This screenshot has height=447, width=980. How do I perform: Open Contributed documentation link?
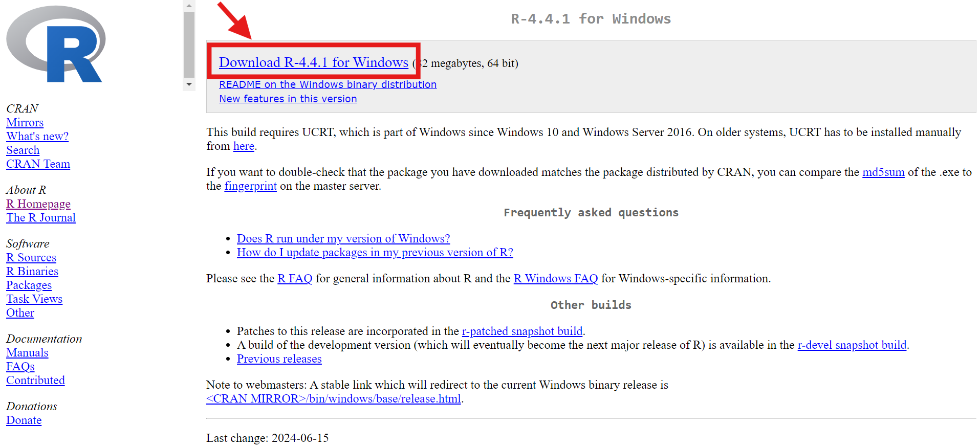(35, 381)
